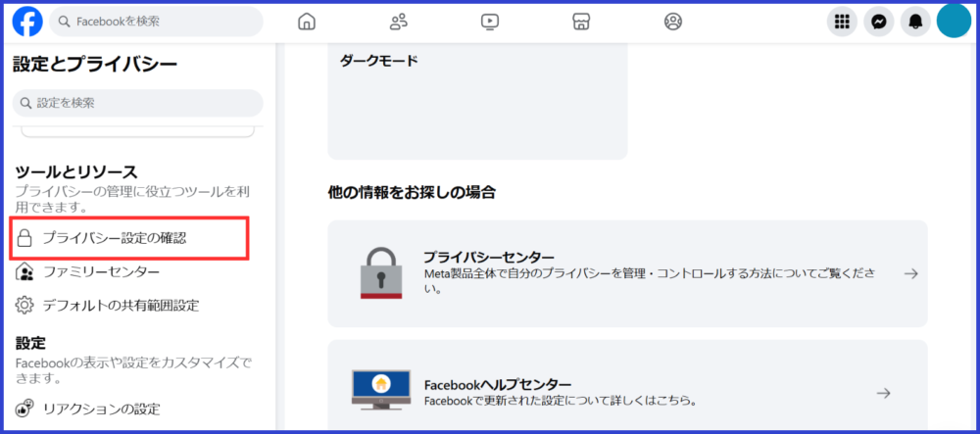Image resolution: width=980 pixels, height=434 pixels.
Task: Click the lock icon beside プライバシー設定の確認
Action: (24, 238)
